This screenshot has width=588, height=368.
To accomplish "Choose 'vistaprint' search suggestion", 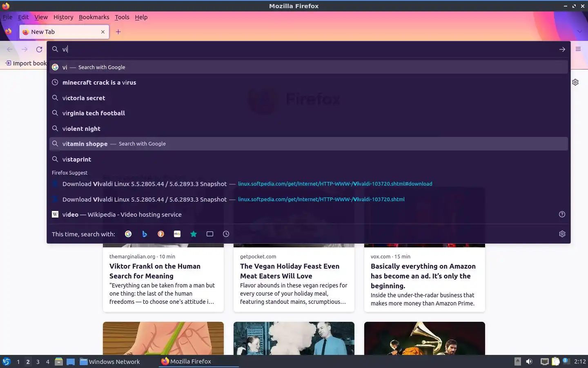I will click(x=308, y=159).
